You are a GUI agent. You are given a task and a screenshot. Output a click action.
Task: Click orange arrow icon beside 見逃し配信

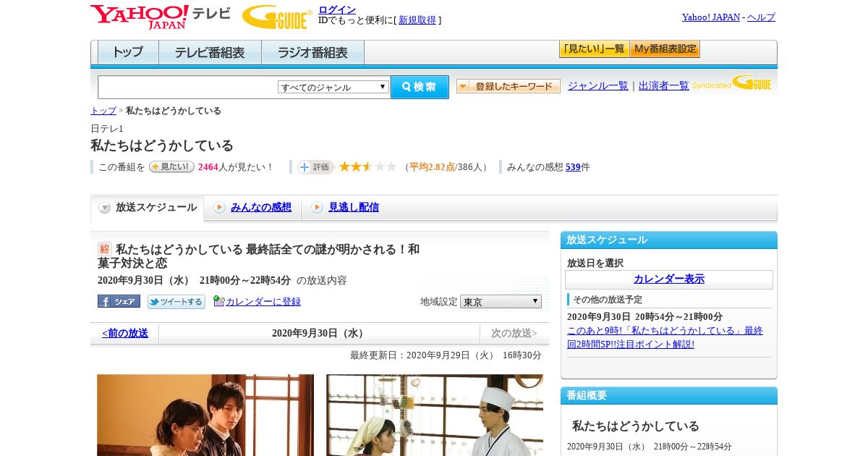point(317,208)
